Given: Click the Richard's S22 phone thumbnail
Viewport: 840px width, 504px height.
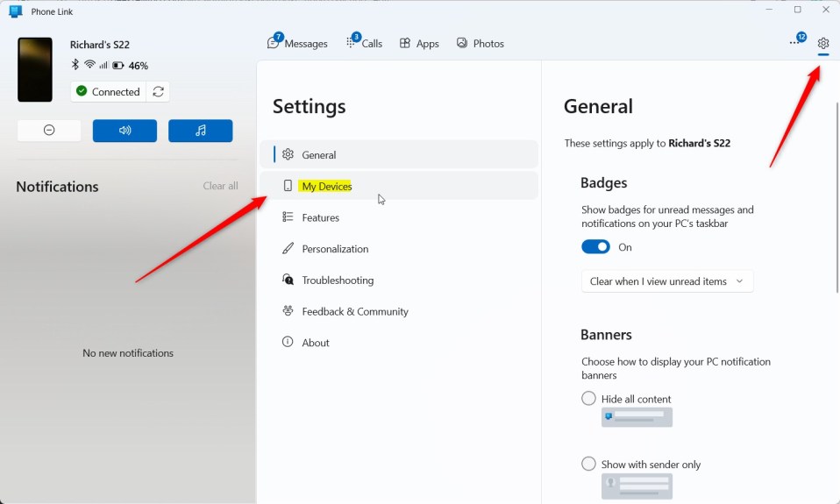Looking at the screenshot, I should [x=35, y=70].
